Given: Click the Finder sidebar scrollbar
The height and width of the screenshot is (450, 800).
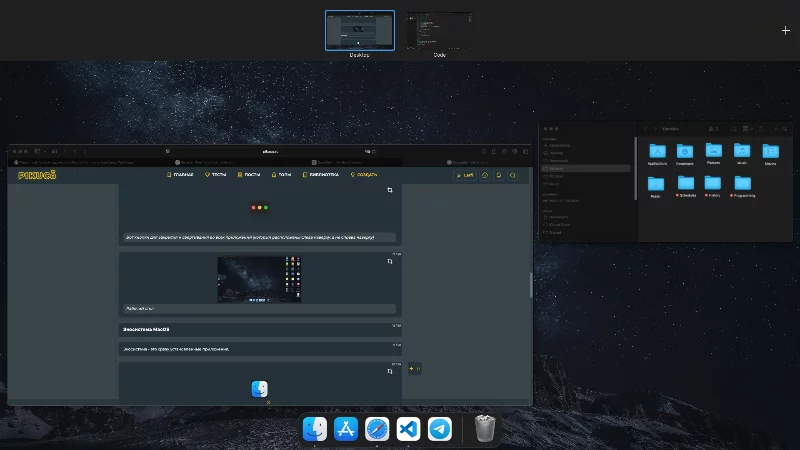Looking at the screenshot, I should [635, 168].
